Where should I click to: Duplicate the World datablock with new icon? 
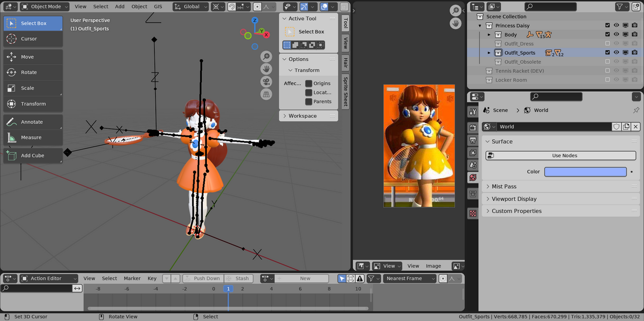pyautogui.click(x=626, y=127)
